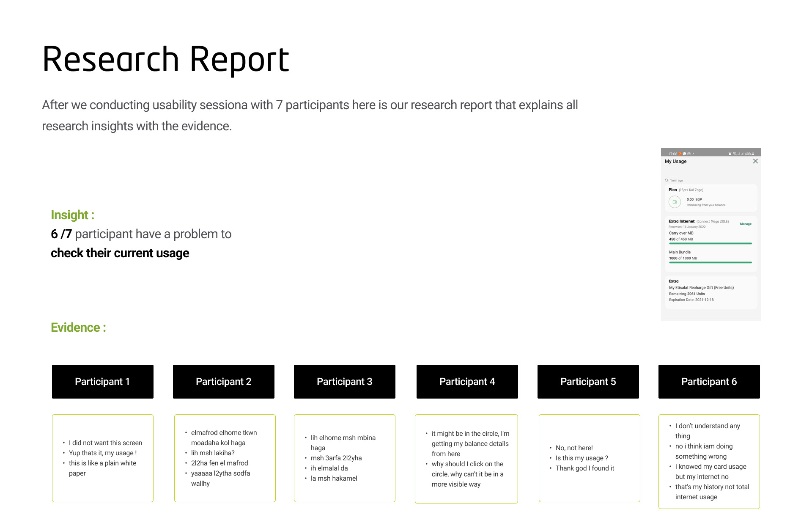The image size is (812, 531).
Task: Click the Research Report title
Action: (x=166, y=59)
